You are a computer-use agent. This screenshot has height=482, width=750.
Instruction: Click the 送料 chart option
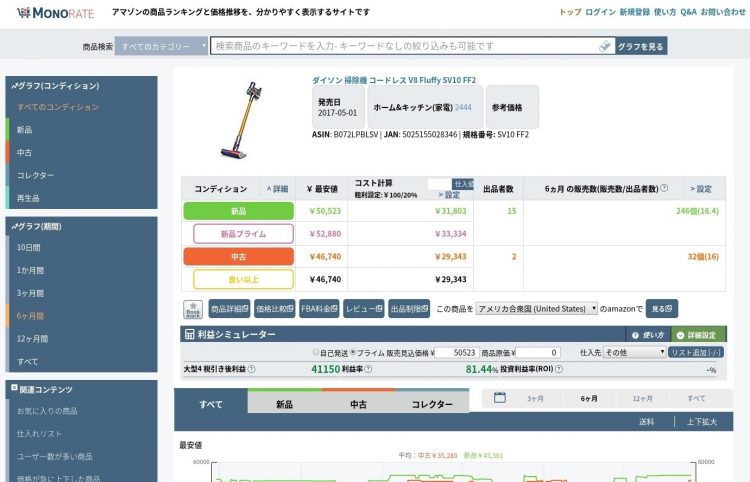(647, 422)
